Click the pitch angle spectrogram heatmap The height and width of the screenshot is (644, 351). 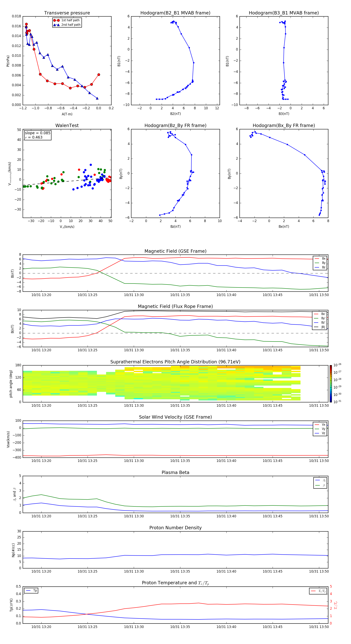[x=162, y=384]
